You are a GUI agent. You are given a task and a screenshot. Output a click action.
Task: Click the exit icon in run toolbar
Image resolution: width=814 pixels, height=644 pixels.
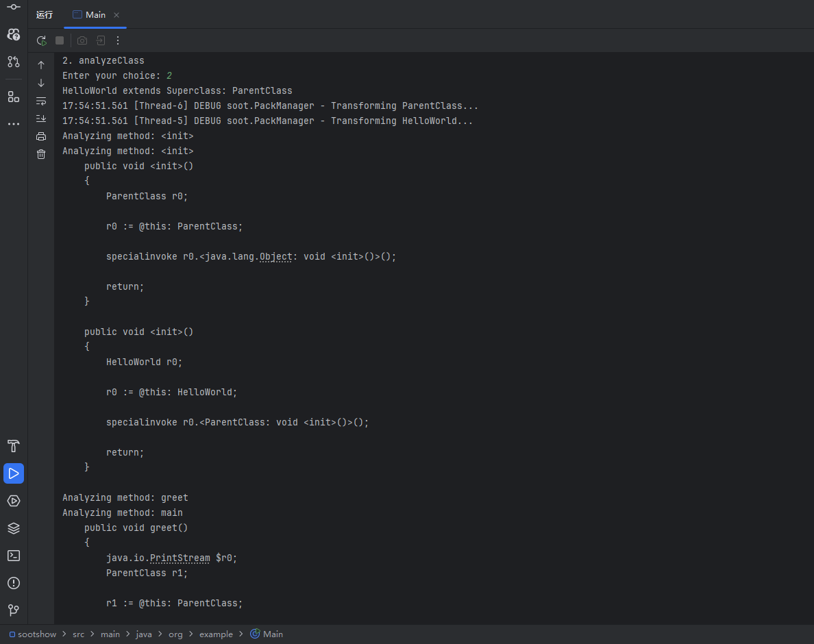coord(100,40)
